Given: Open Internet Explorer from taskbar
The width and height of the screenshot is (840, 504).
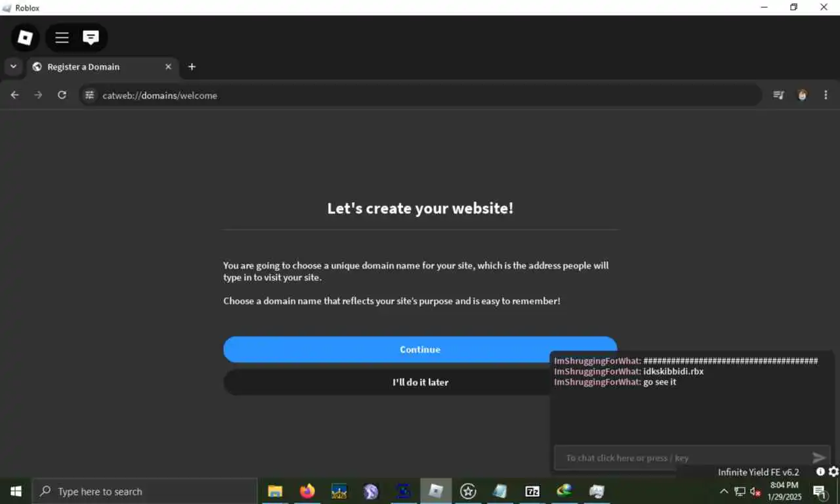Looking at the screenshot, I should click(x=564, y=491).
